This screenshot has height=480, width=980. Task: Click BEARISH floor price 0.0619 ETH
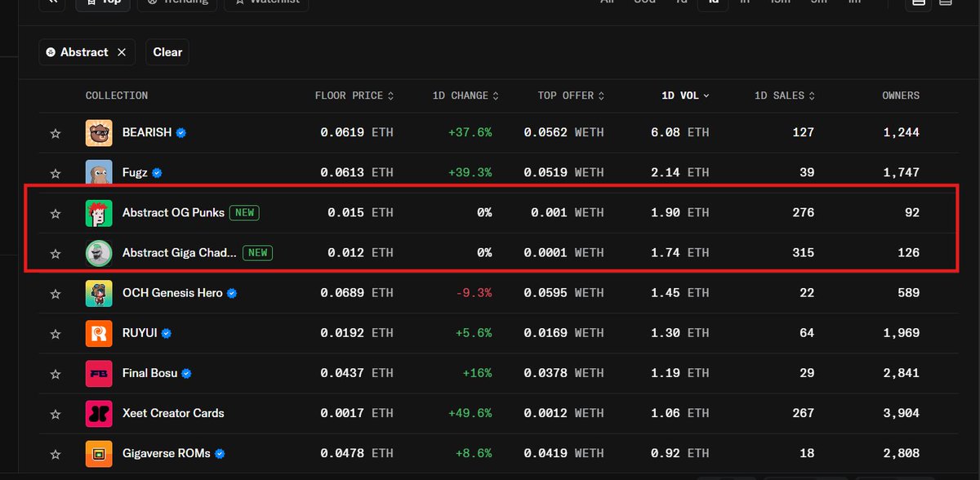tap(356, 132)
